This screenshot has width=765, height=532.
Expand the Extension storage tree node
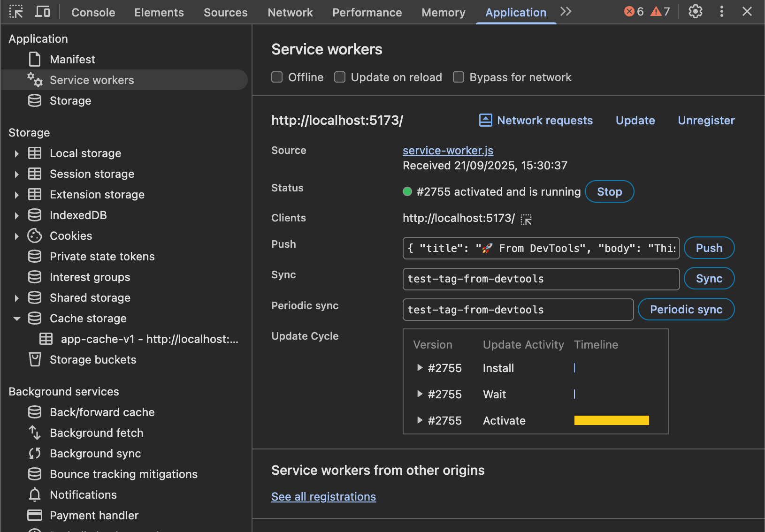16,195
